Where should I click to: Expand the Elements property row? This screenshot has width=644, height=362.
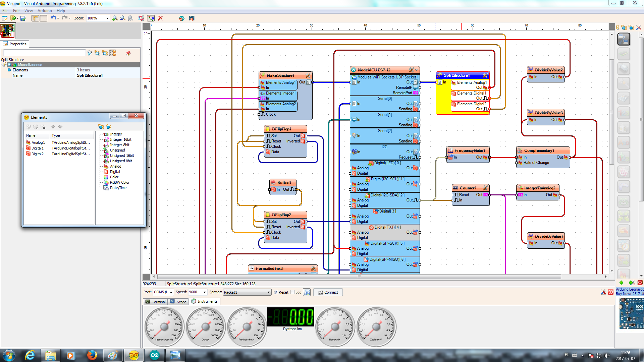pos(9,70)
